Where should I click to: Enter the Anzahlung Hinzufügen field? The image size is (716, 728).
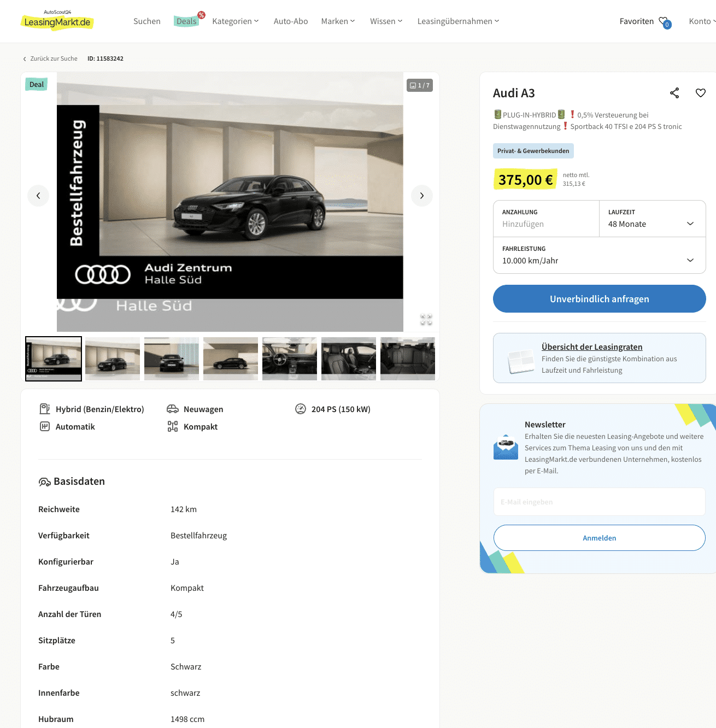pyautogui.click(x=547, y=219)
